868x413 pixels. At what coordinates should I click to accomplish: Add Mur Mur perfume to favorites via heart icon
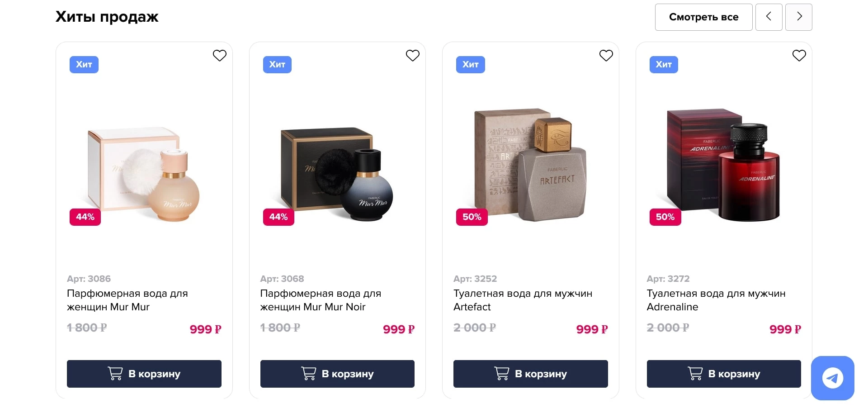[219, 55]
